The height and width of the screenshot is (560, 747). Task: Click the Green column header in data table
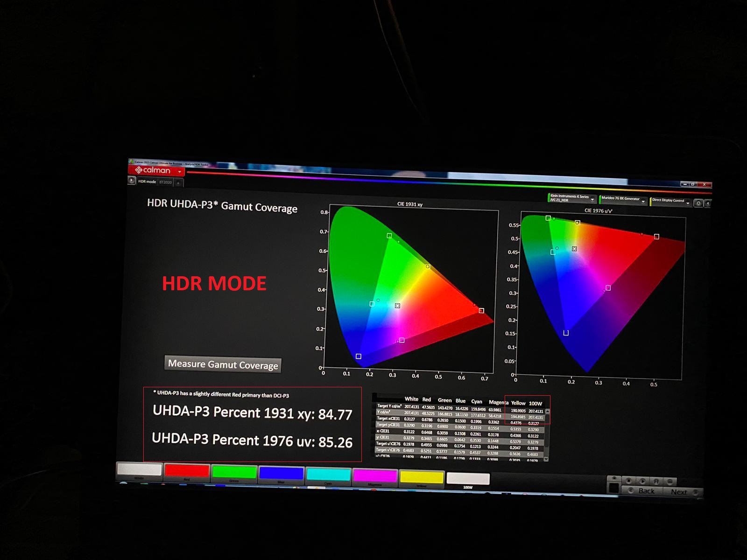[444, 400]
